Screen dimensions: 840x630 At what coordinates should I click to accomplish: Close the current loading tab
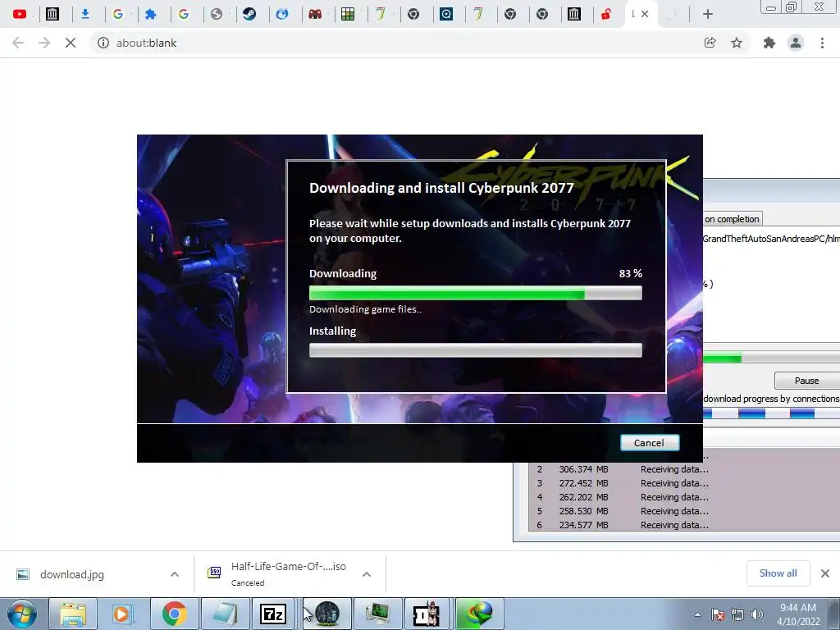(x=645, y=14)
